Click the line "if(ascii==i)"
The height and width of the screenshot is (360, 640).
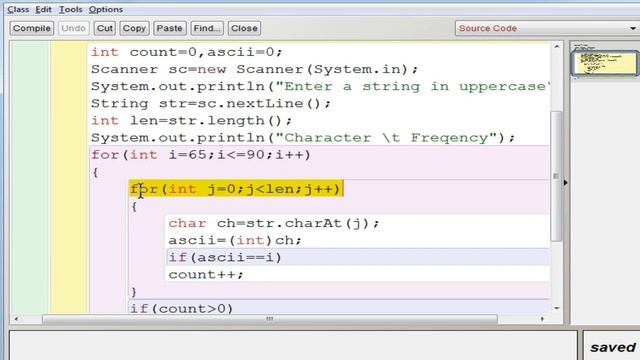coord(225,258)
